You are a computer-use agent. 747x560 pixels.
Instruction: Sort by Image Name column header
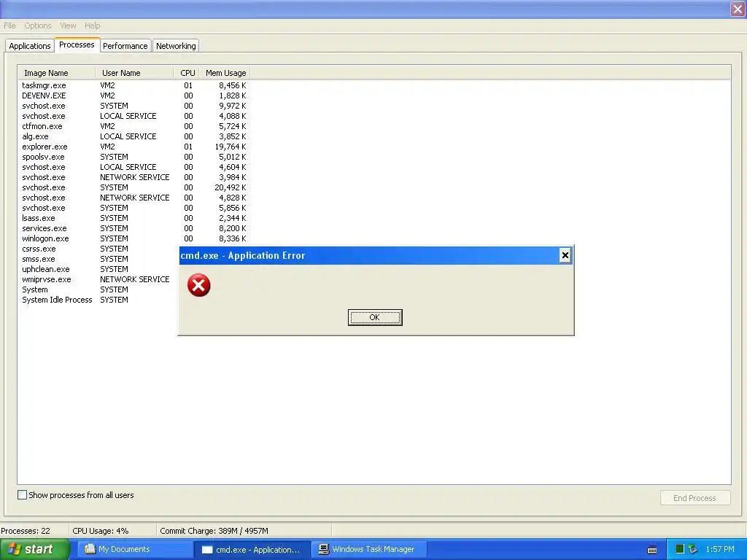pyautogui.click(x=57, y=73)
